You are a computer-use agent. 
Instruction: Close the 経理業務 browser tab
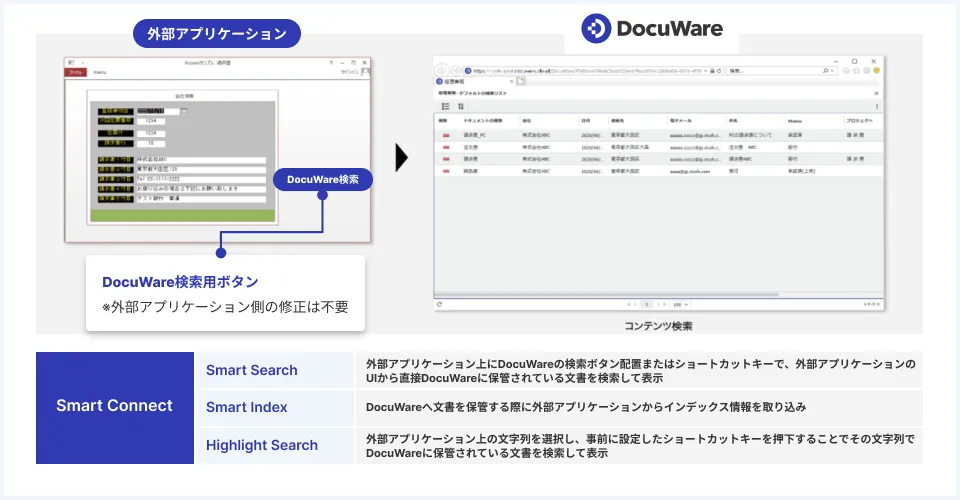pyautogui.click(x=512, y=81)
